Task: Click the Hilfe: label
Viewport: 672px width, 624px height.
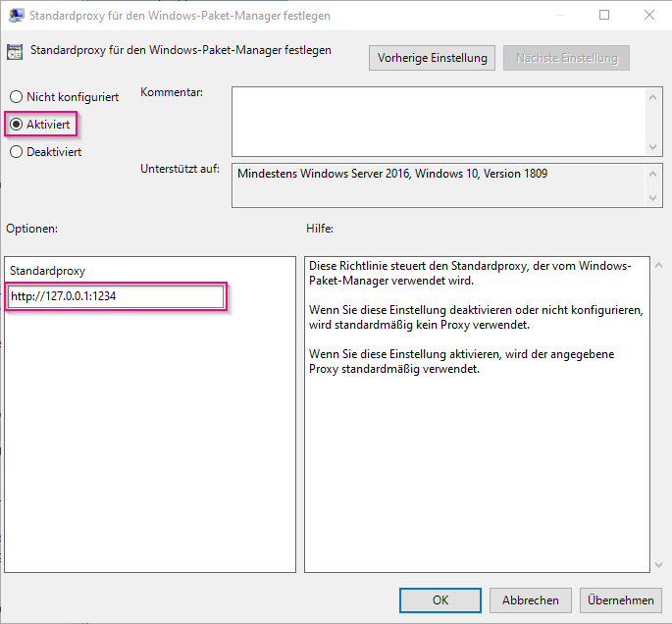Action: (x=320, y=229)
